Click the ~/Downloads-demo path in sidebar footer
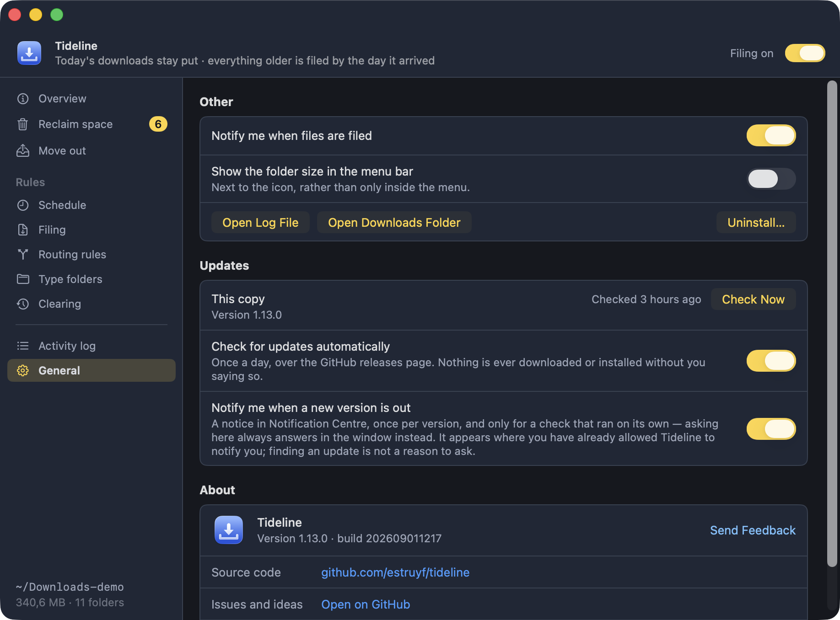This screenshot has width=840, height=620. (x=70, y=587)
